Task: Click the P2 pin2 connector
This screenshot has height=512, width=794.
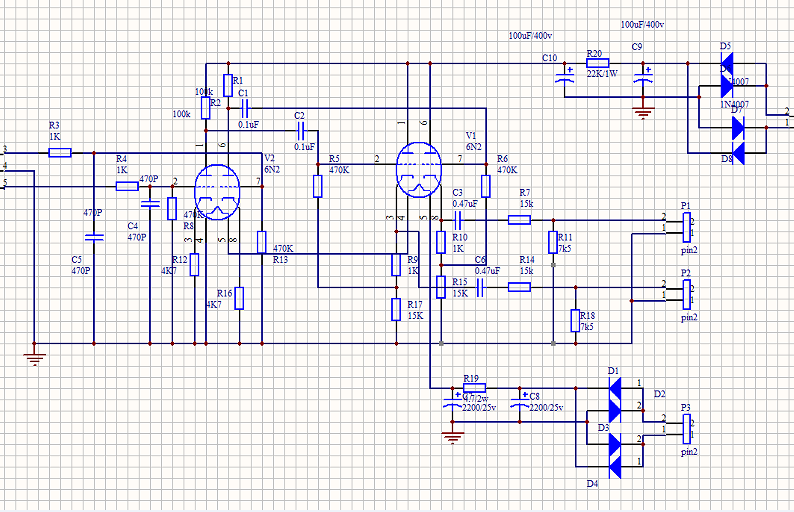Action: pyautogui.click(x=687, y=294)
